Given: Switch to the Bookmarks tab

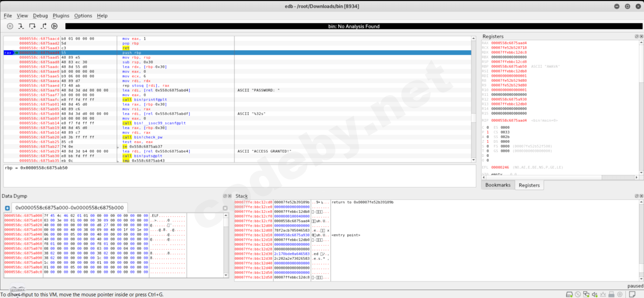Looking at the screenshot, I should point(498,185).
